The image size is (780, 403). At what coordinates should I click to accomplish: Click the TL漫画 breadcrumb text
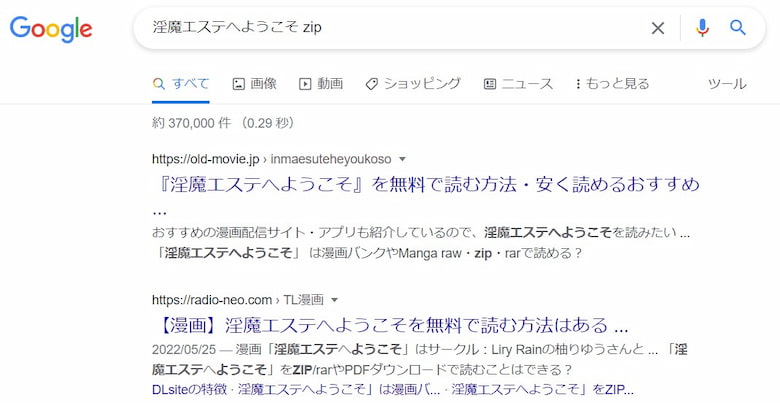(303, 300)
